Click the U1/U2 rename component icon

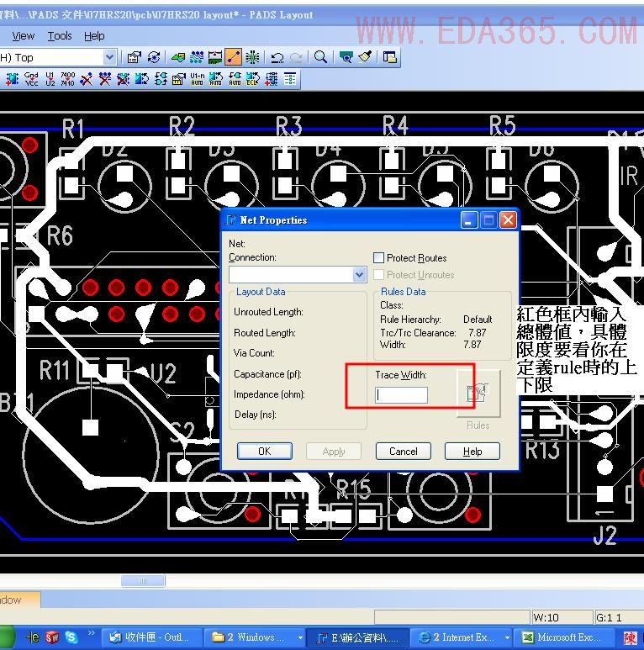tap(50, 79)
